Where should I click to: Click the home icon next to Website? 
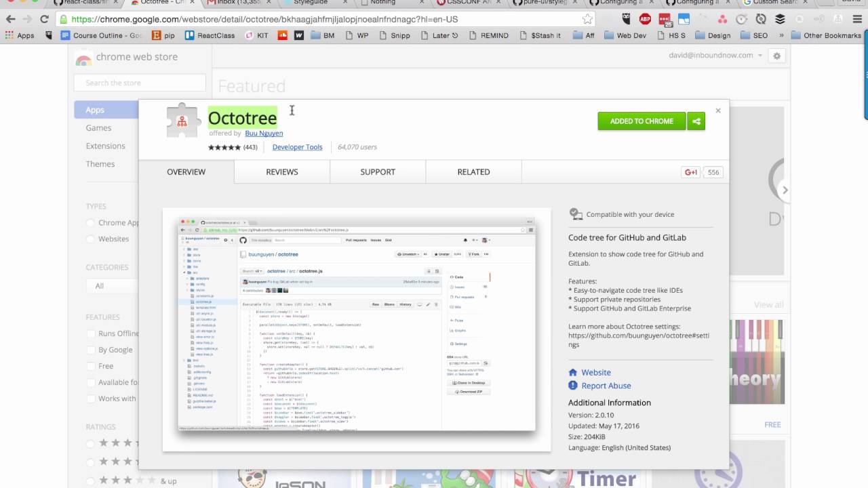573,372
